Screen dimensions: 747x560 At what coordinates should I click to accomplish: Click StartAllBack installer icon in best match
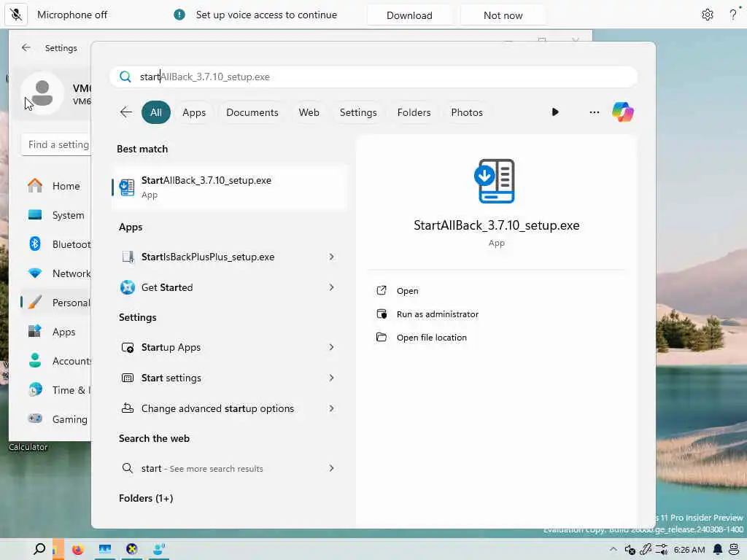(x=127, y=187)
